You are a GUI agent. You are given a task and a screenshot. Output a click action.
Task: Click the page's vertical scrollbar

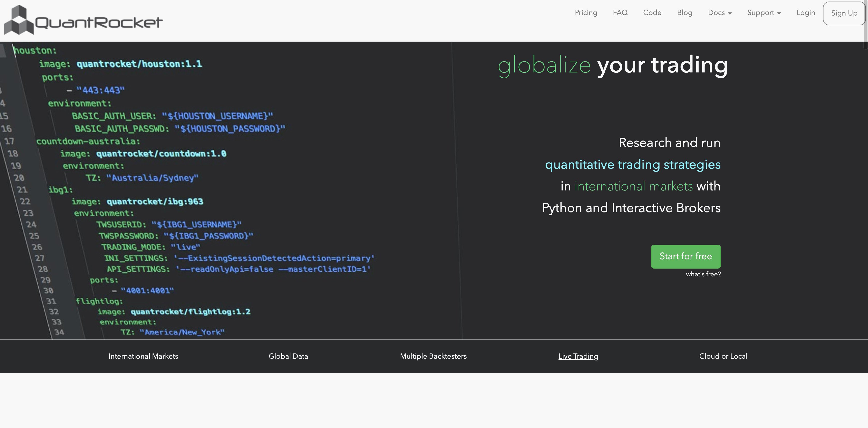tap(866, 214)
